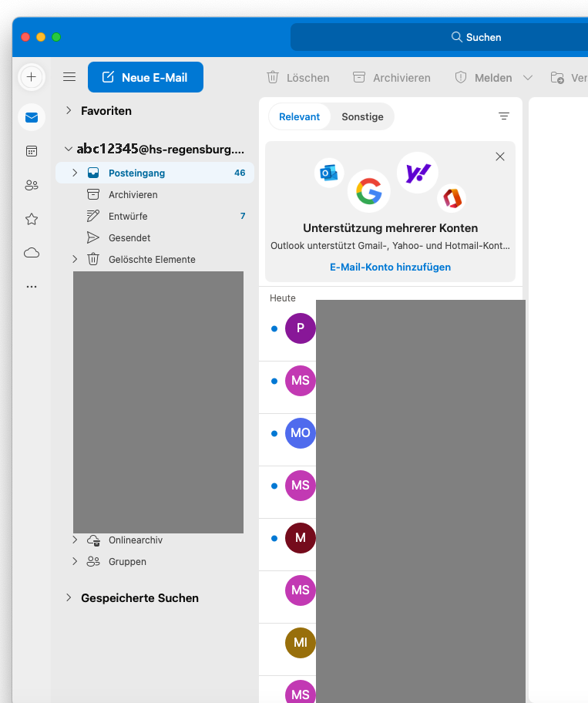Screen dimensions: 588x703
Task: Expand the Gelöschte Elemente folder
Action: (x=75, y=260)
